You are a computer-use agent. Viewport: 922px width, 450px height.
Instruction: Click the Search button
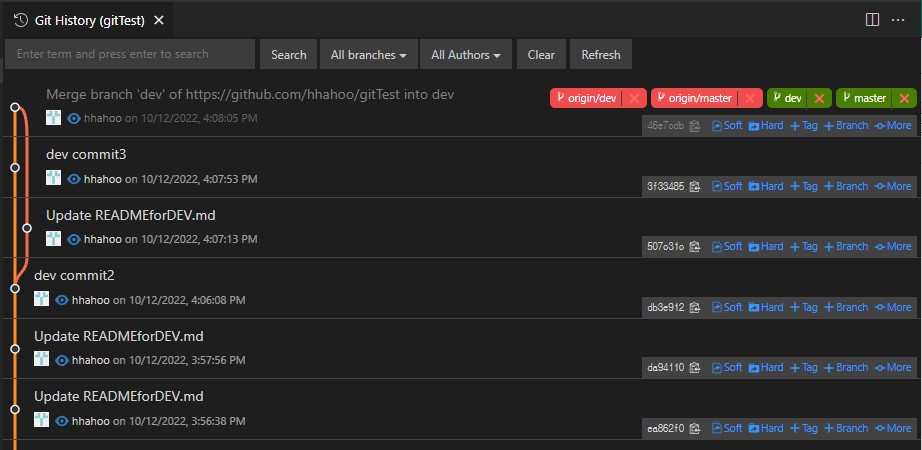click(288, 55)
